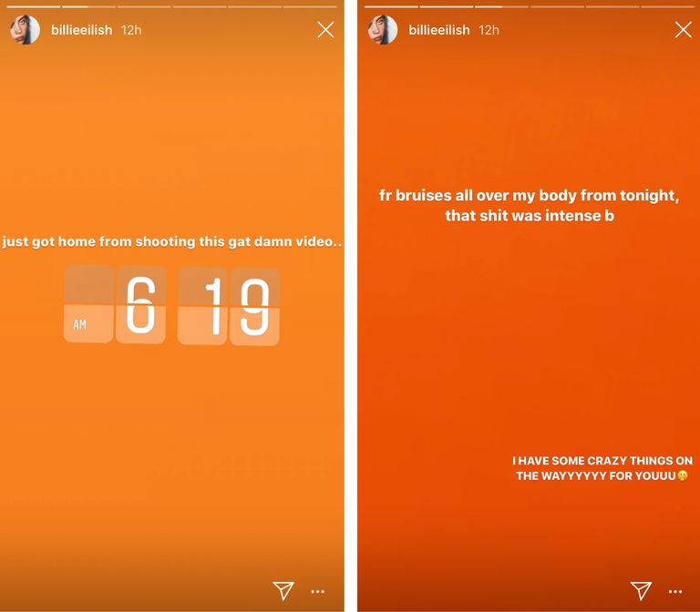Screen dimensions: 700x612
Task: Select first progress segment in right story
Action: coord(391,6)
